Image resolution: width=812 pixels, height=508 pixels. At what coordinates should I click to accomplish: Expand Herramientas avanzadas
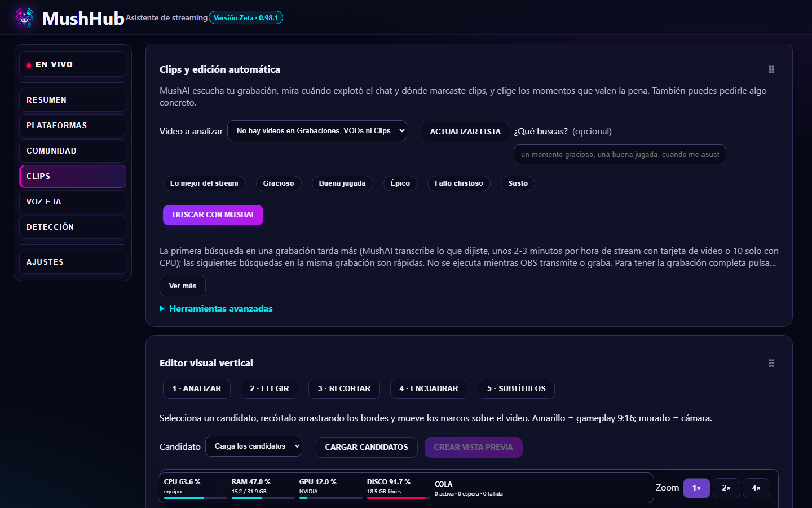pyautogui.click(x=216, y=308)
